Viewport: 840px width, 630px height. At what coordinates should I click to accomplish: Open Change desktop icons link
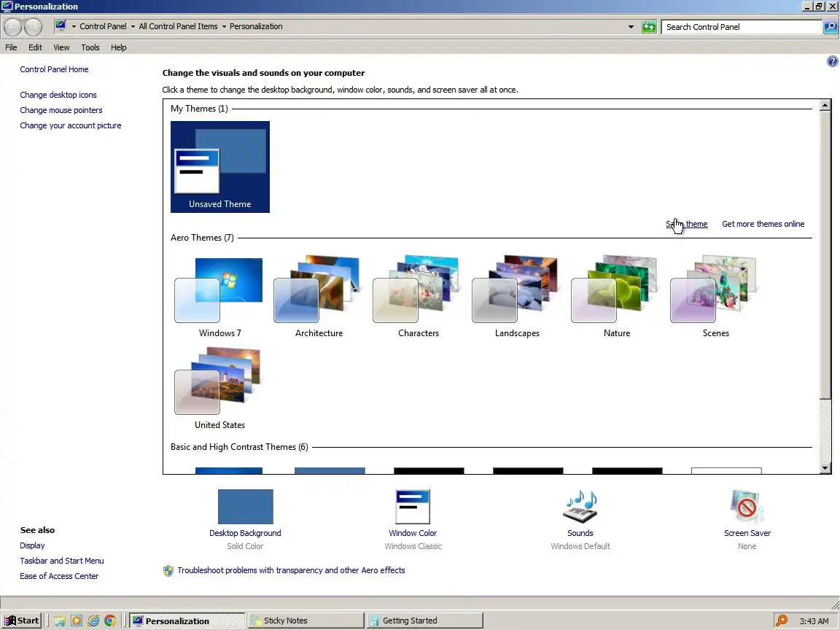(x=58, y=95)
